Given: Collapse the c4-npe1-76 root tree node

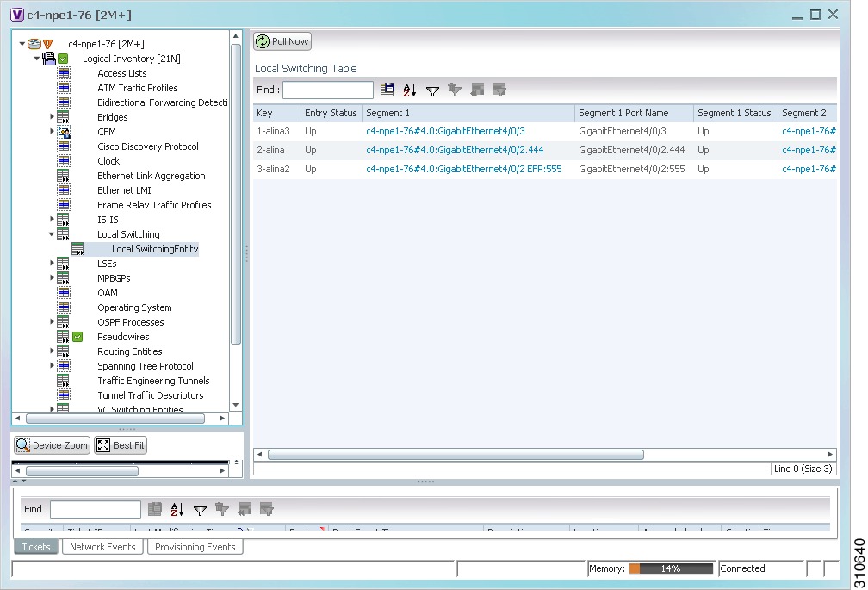Looking at the screenshot, I should [x=22, y=44].
